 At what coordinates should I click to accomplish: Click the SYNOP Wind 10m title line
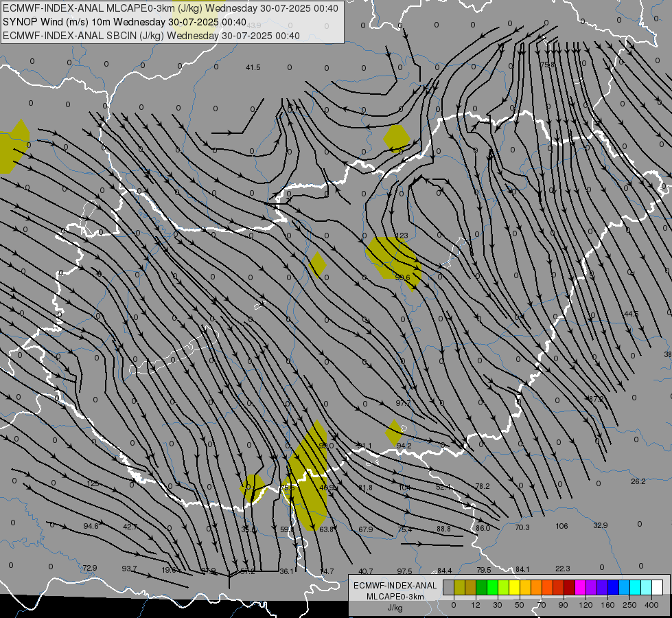[x=124, y=22]
